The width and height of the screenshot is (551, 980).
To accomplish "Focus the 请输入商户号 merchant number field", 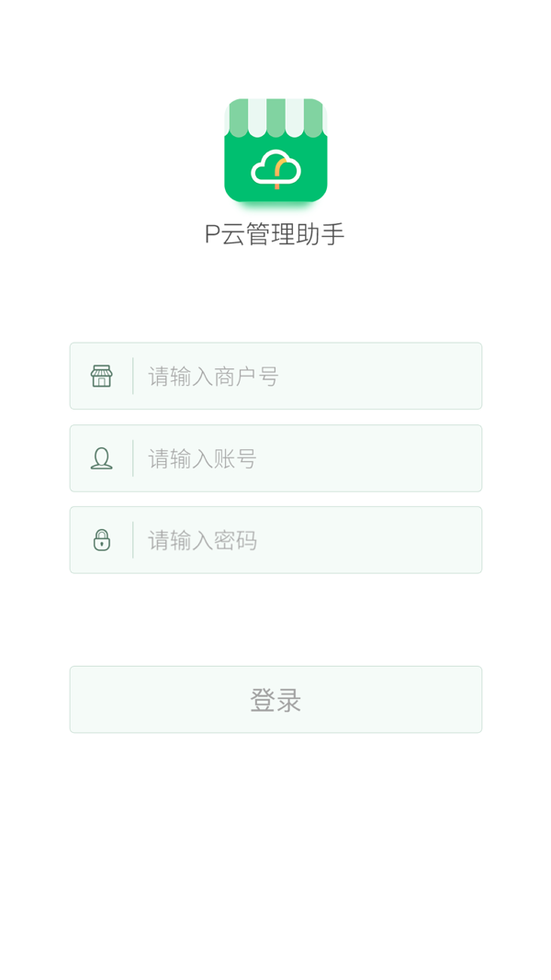I will click(367, 376).
